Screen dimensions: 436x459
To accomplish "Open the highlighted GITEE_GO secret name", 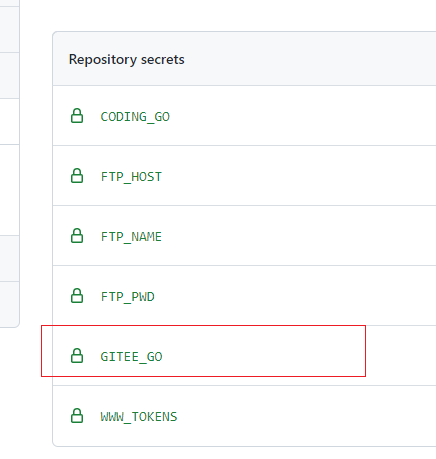I will pyautogui.click(x=131, y=357).
